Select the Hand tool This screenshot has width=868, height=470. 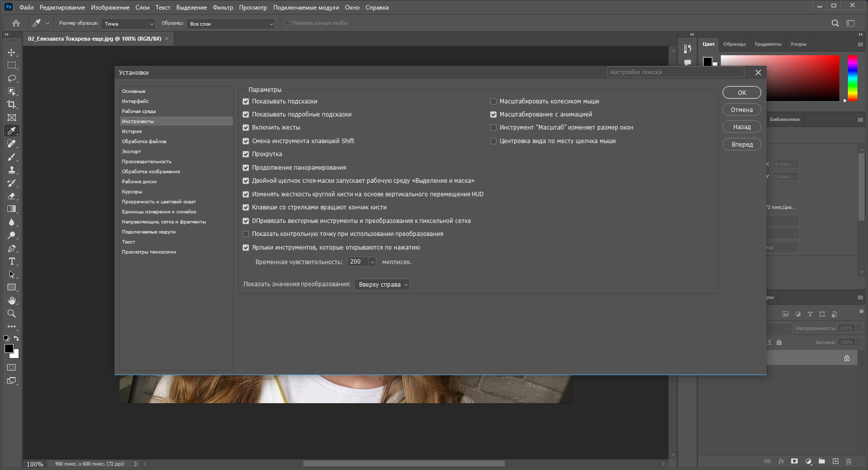[12, 300]
